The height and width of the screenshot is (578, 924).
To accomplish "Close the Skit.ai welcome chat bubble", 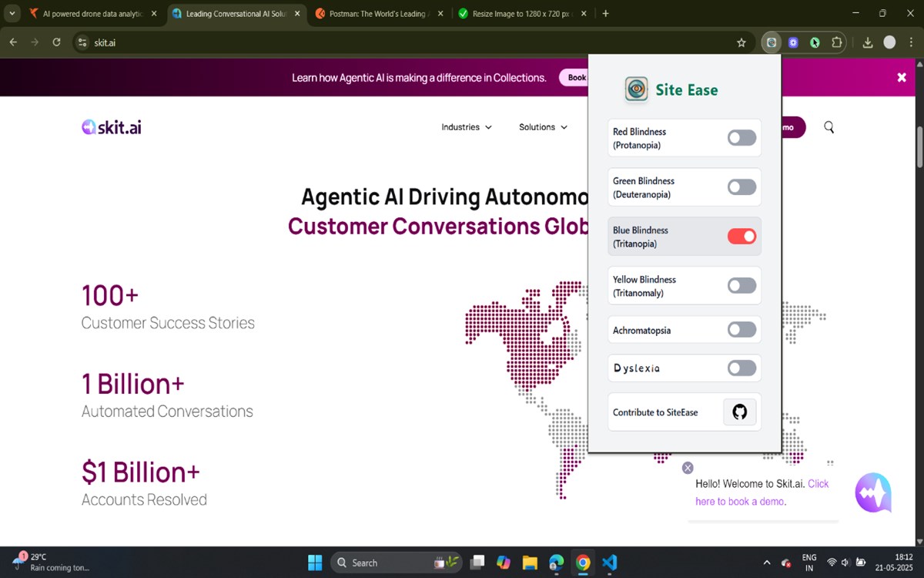I will click(x=688, y=468).
